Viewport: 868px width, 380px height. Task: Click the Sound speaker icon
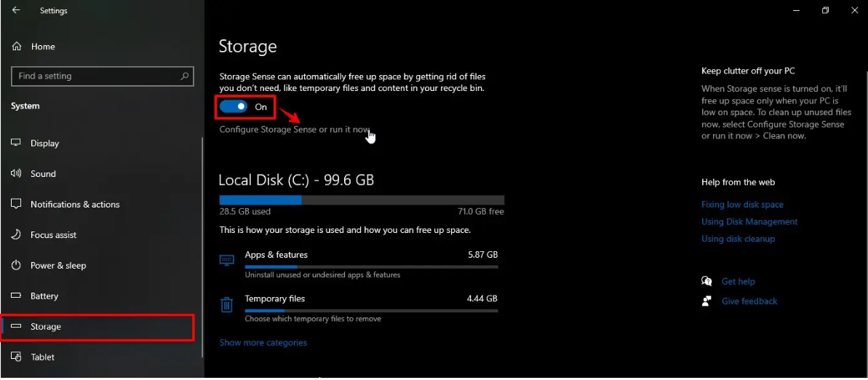(x=16, y=174)
